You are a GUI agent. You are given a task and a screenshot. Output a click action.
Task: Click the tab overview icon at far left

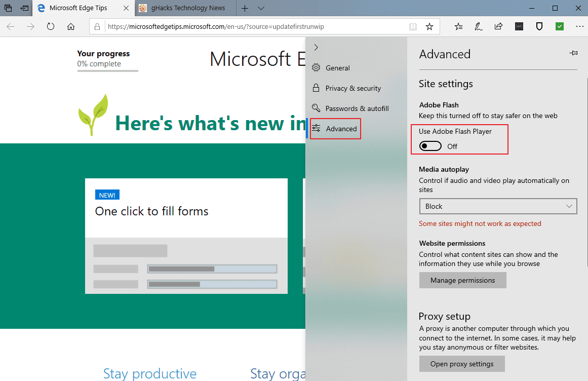[x=8, y=8]
